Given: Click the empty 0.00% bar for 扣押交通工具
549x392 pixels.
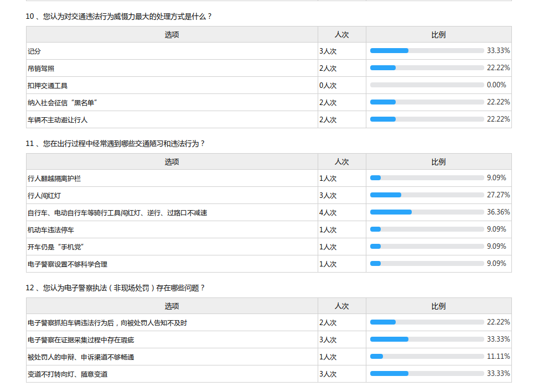Looking at the screenshot, I should (x=427, y=85).
